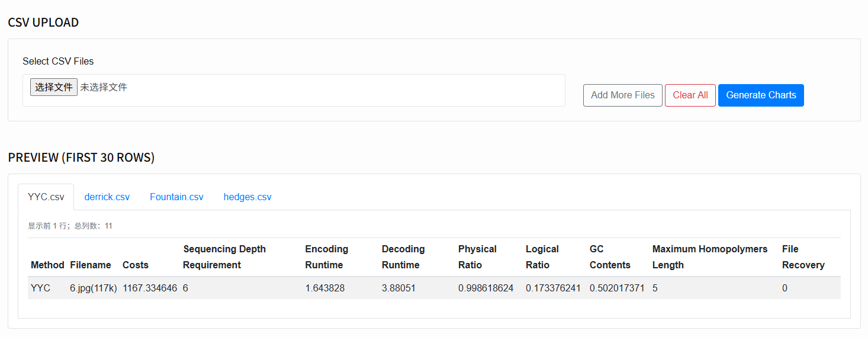This screenshot has width=868, height=337.
Task: Click the Decoding Runtime column header
Action: click(403, 257)
